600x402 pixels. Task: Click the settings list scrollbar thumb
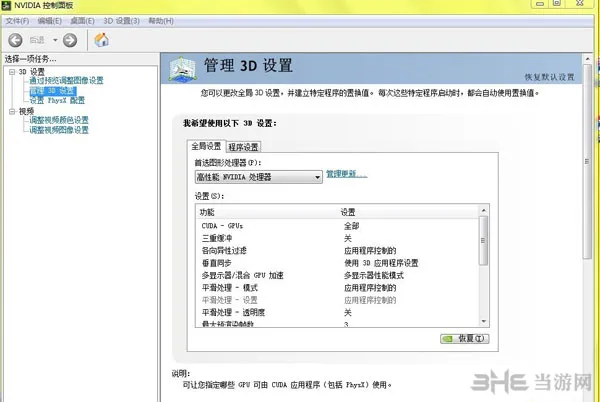pos(484,240)
